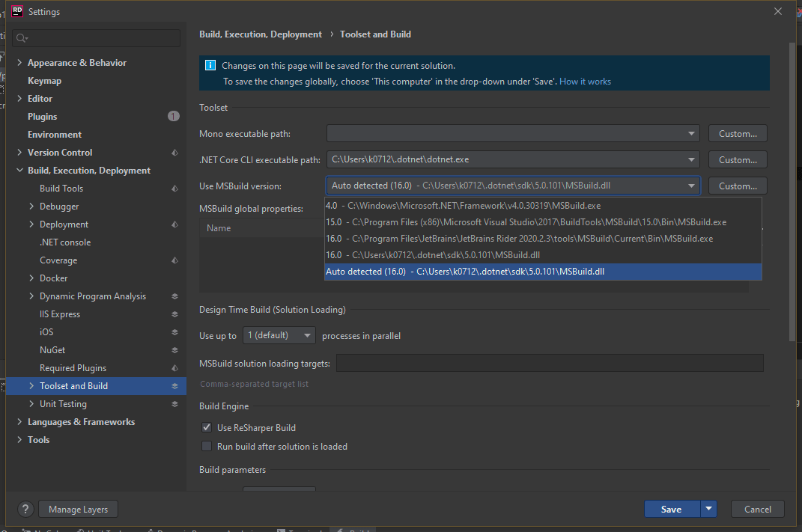Click Custom button for .NET Core CLI path
802x532 pixels.
click(738, 159)
